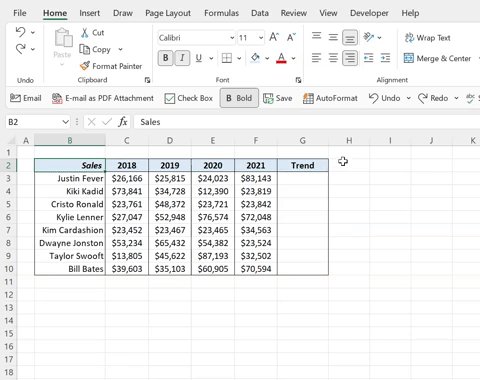Open Font group dialog launcher
The height and width of the screenshot is (380, 480).
tap(298, 80)
